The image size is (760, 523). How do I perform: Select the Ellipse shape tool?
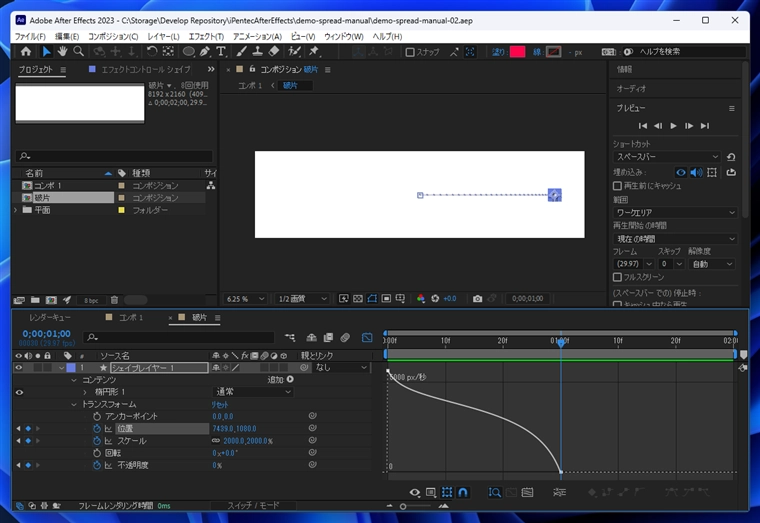(x=188, y=51)
